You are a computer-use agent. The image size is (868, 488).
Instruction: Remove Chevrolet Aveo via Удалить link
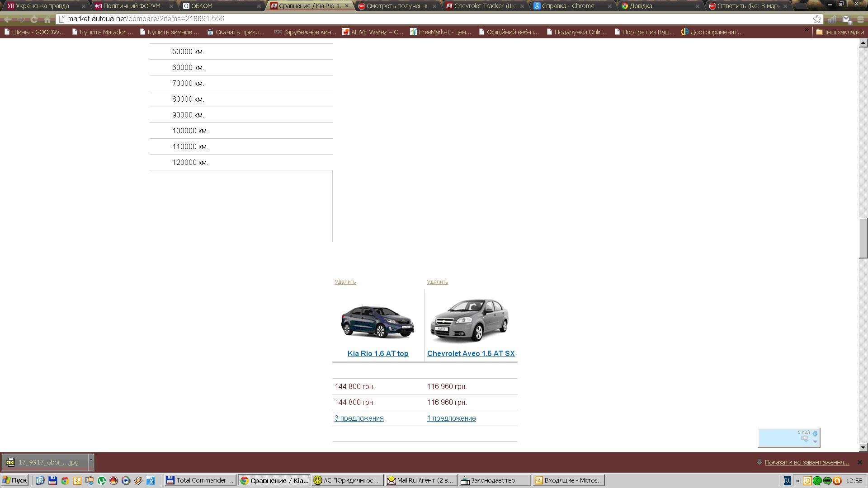437,282
